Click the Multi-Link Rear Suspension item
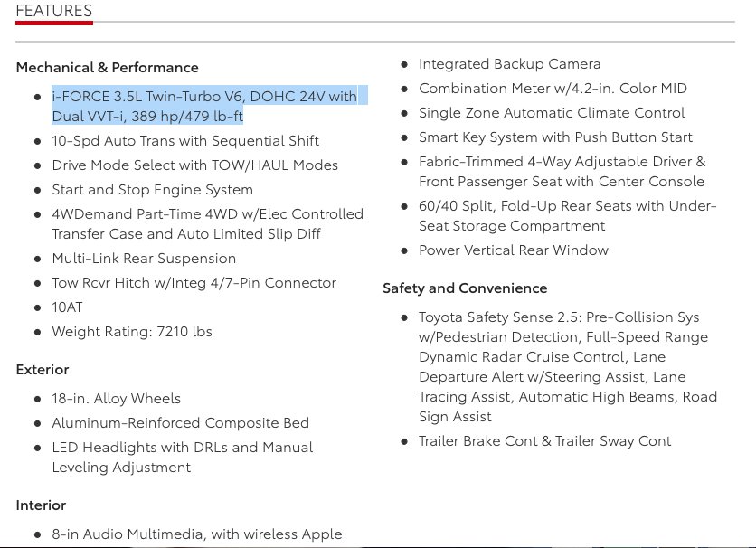Image resolution: width=756 pixels, height=548 pixels. click(144, 259)
